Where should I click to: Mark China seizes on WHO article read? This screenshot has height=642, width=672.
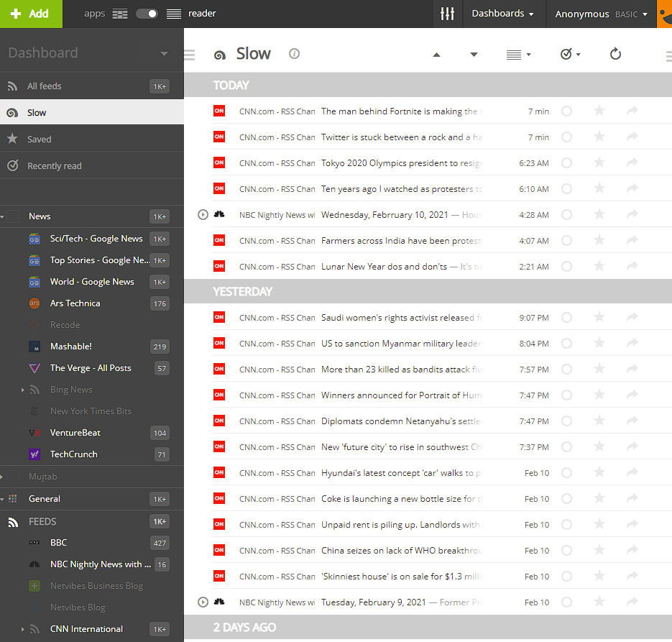pyautogui.click(x=566, y=550)
